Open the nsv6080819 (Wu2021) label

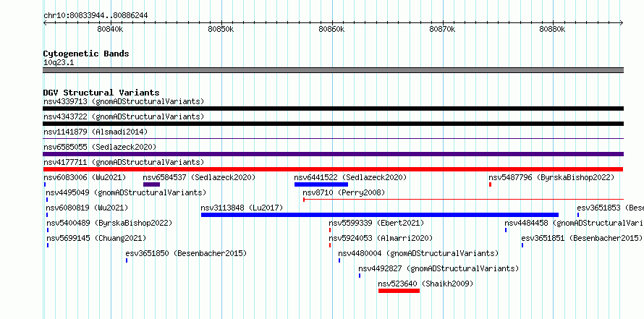click(x=87, y=208)
